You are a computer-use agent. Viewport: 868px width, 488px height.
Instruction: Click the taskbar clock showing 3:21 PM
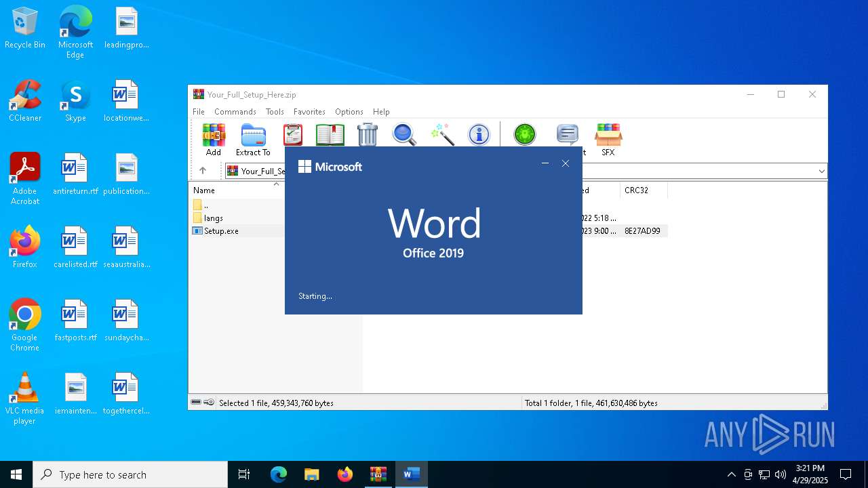tap(810, 474)
